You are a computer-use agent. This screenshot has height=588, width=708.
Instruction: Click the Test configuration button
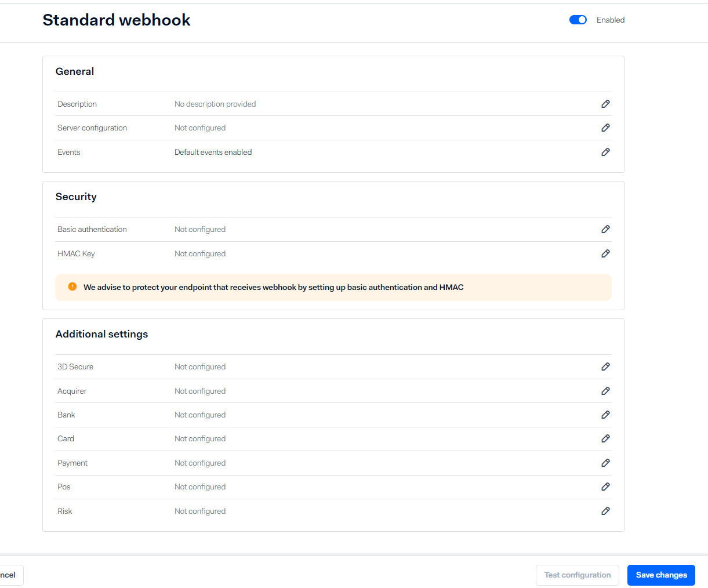[578, 575]
